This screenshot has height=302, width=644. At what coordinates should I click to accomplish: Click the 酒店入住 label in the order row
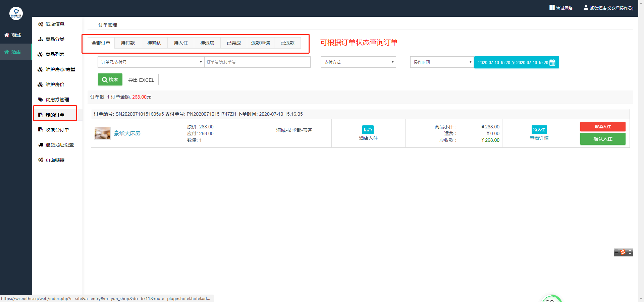pos(368,138)
